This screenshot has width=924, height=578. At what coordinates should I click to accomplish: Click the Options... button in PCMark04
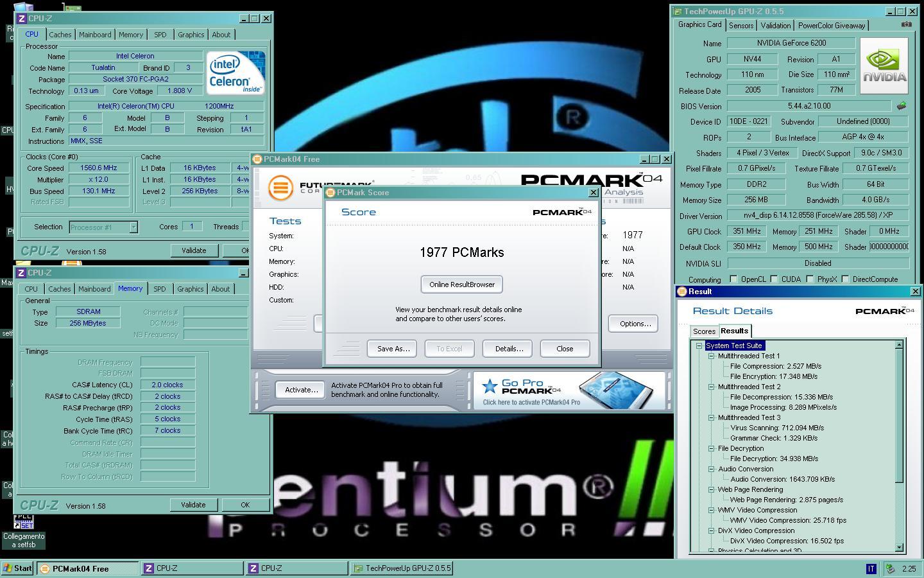point(635,324)
